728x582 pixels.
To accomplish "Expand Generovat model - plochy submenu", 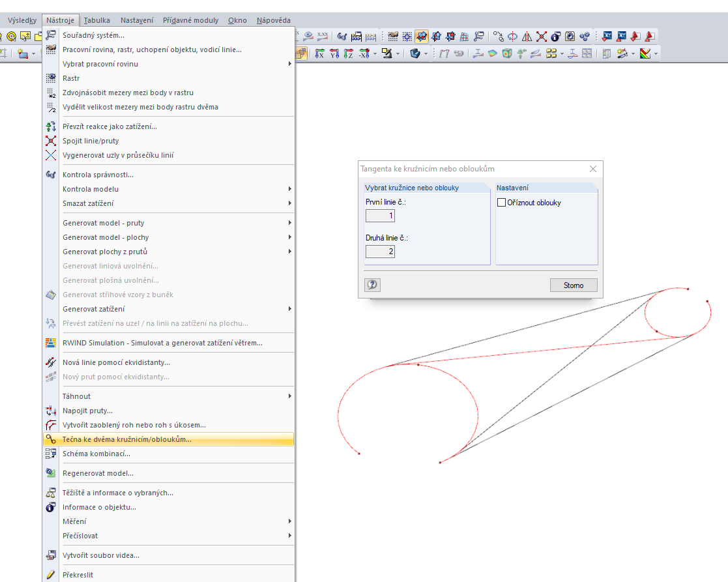I will [x=169, y=238].
